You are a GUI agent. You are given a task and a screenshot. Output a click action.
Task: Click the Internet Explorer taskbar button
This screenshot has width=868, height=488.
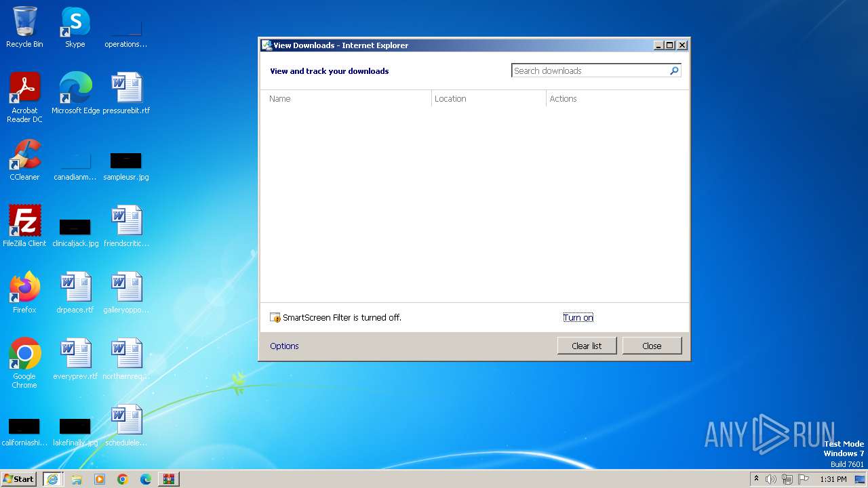coord(52,479)
